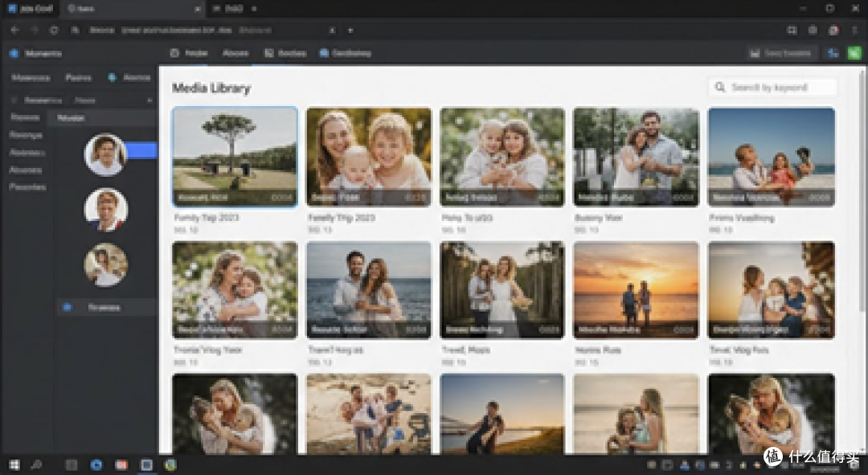
Task: Open the browser toolbar icon with the red badge
Action: (x=833, y=31)
